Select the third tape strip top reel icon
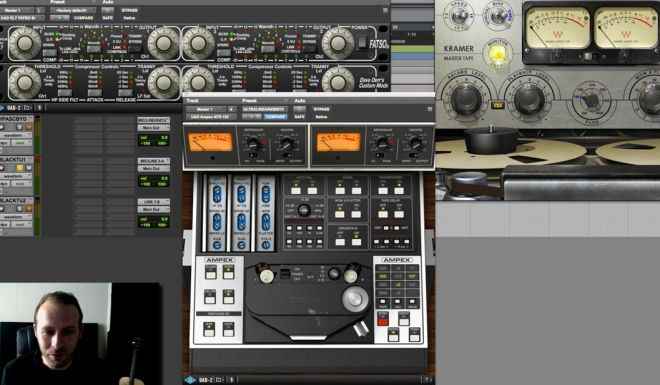The width and height of the screenshot is (660, 385). [x=266, y=194]
